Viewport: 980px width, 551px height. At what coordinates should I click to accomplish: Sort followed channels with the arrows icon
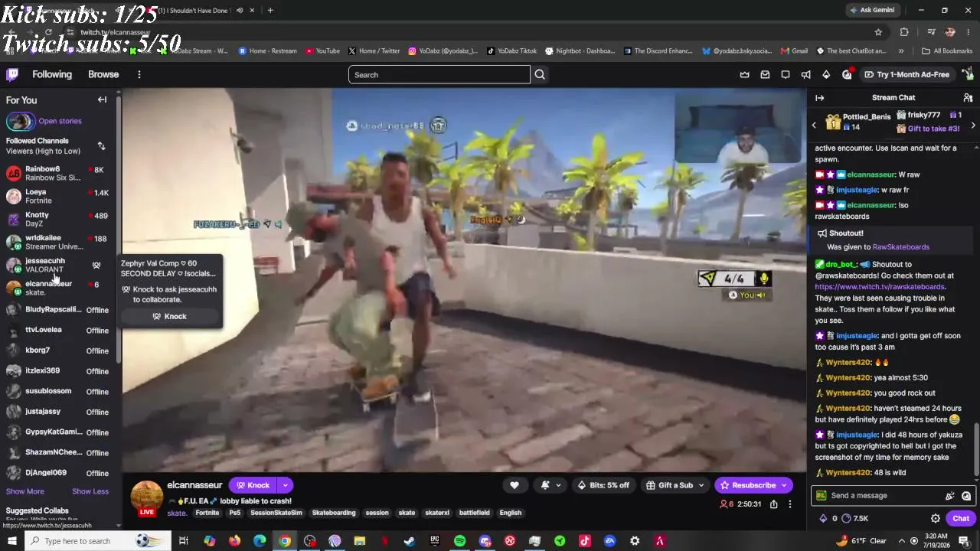[101, 145]
